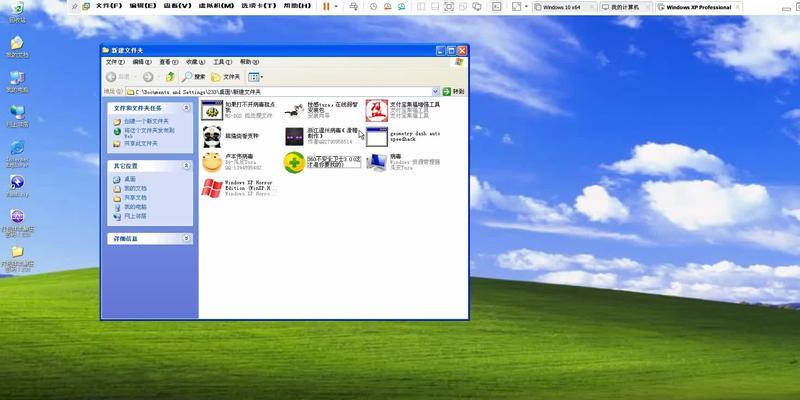Switch to 我的计算机 tab
The height and width of the screenshot is (400, 800).
tap(626, 7)
